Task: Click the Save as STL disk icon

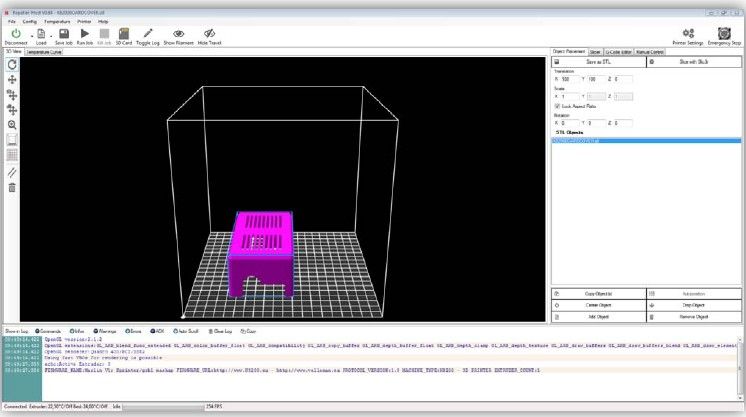Action: (557, 62)
